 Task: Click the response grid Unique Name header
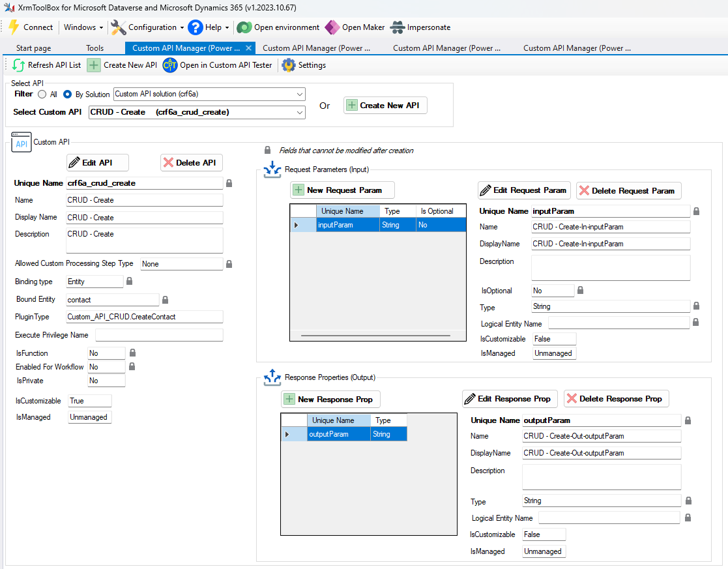339,420
